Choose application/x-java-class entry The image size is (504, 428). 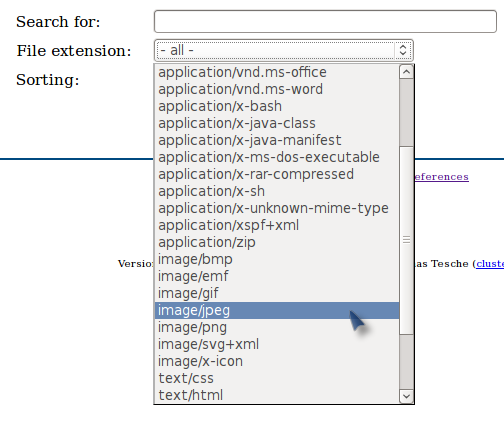pyautogui.click(x=277, y=123)
